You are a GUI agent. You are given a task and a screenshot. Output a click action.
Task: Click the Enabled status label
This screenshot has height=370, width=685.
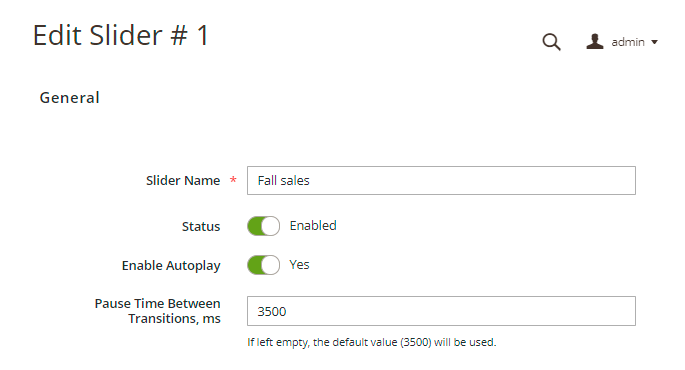(313, 225)
